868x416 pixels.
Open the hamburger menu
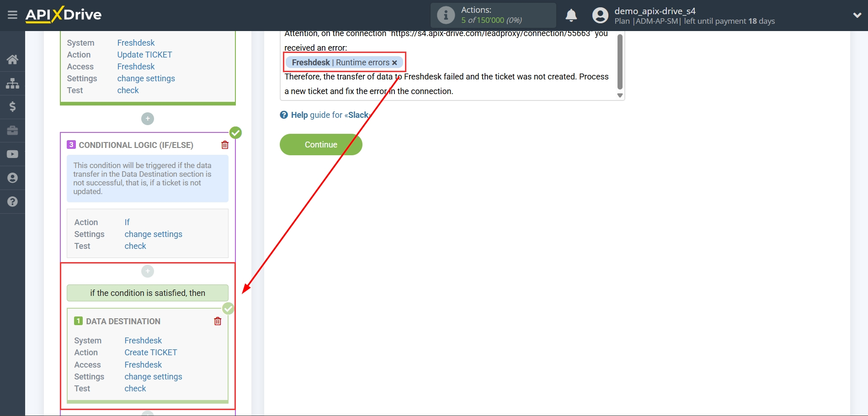coord(12,15)
